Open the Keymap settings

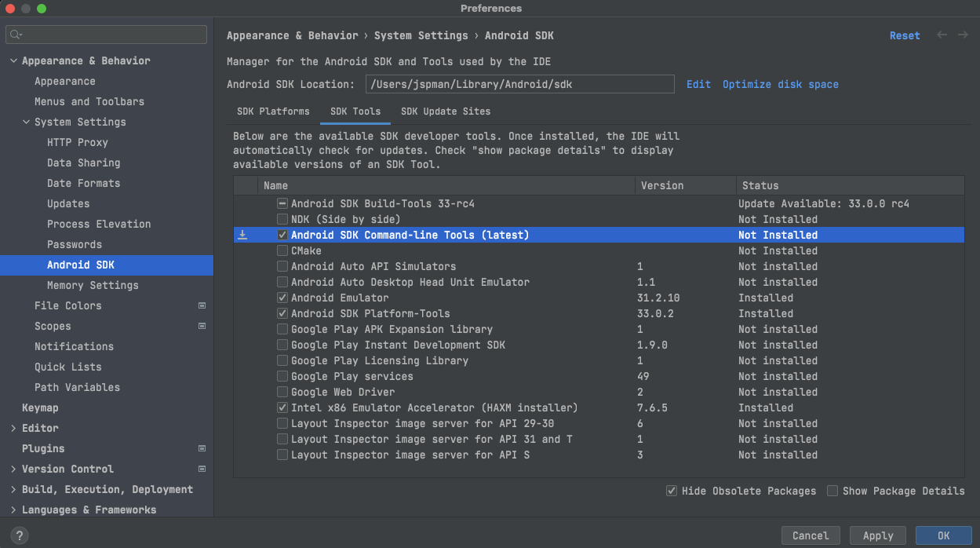point(40,407)
